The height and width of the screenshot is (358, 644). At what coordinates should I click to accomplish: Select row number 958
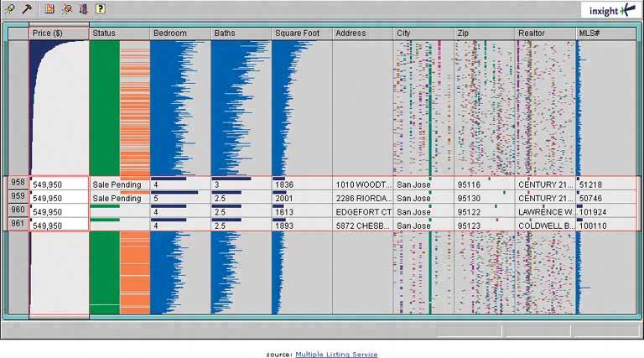click(18, 183)
